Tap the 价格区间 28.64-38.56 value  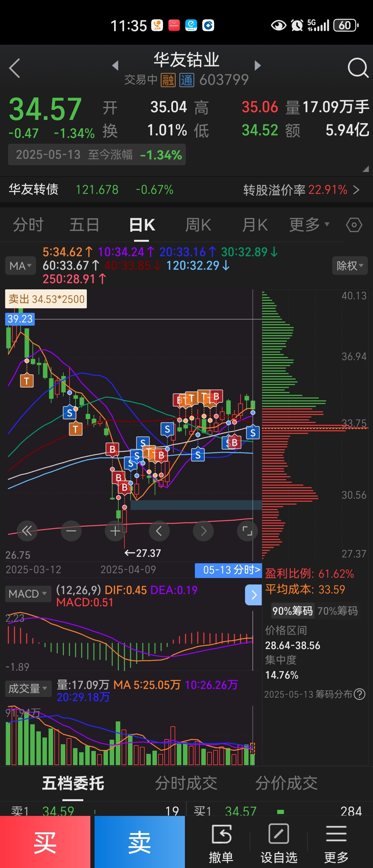point(293,645)
